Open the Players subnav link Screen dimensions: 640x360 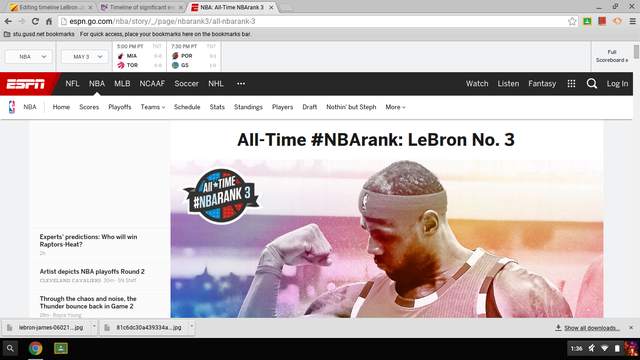(282, 107)
